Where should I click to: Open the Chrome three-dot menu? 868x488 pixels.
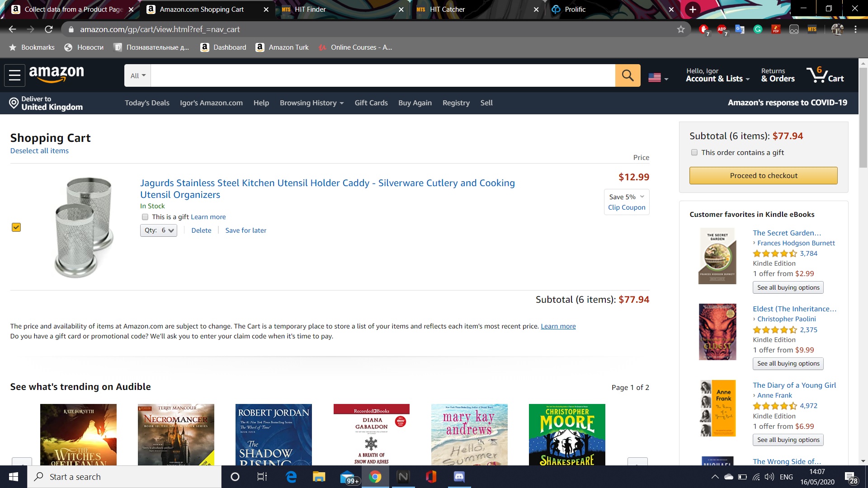point(855,29)
